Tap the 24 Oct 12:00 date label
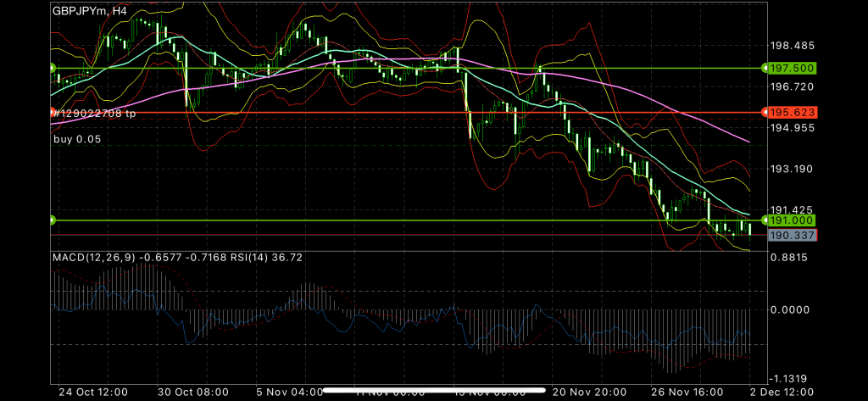 [x=93, y=393]
